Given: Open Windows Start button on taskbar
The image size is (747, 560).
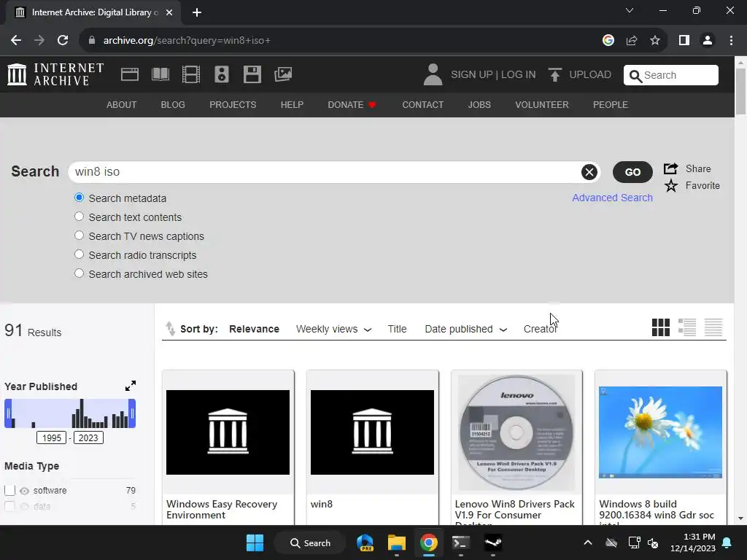Looking at the screenshot, I should point(255,542).
